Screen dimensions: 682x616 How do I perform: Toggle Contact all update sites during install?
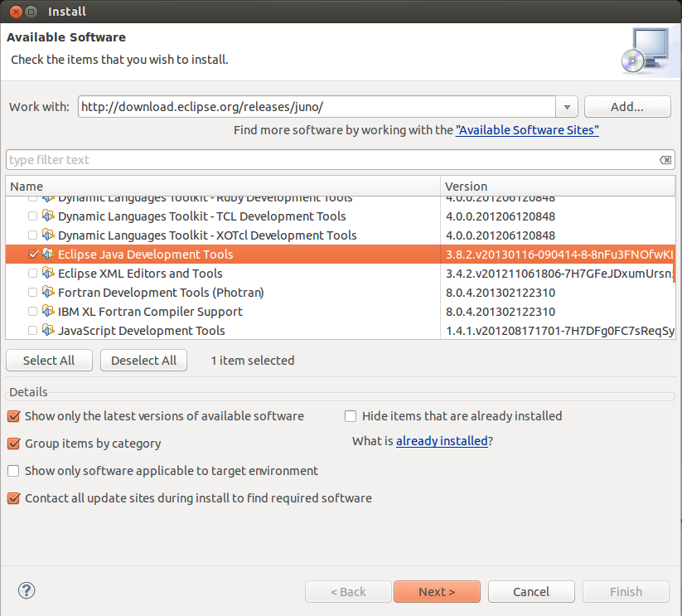(x=13, y=498)
